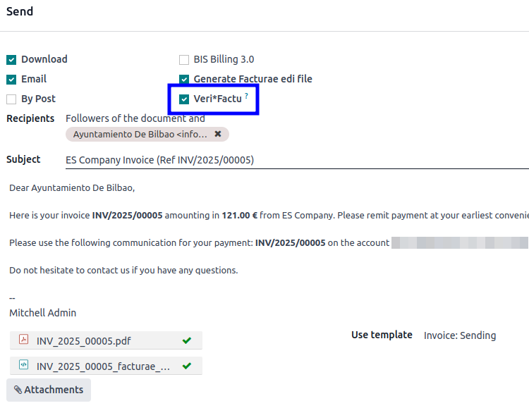Click the paperclip icon on Attachments
Screen dimensions: 529x420
click(x=18, y=390)
